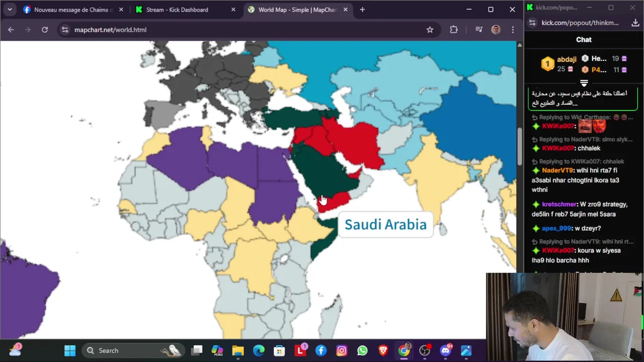This screenshot has width=644, height=362.
Task: Open the media control icon in Chrome toolbar
Action: coord(478,30)
